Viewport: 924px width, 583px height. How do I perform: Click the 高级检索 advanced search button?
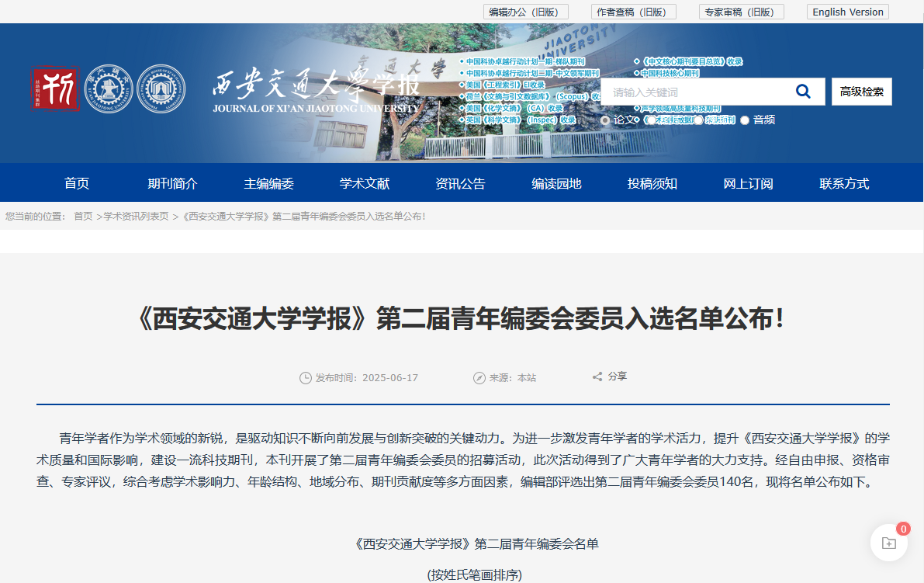coord(861,92)
